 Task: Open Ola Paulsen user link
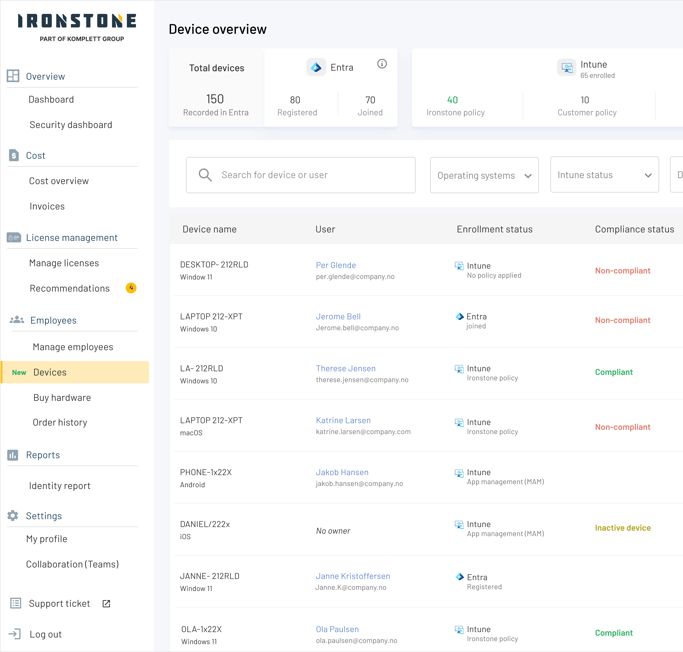337,629
